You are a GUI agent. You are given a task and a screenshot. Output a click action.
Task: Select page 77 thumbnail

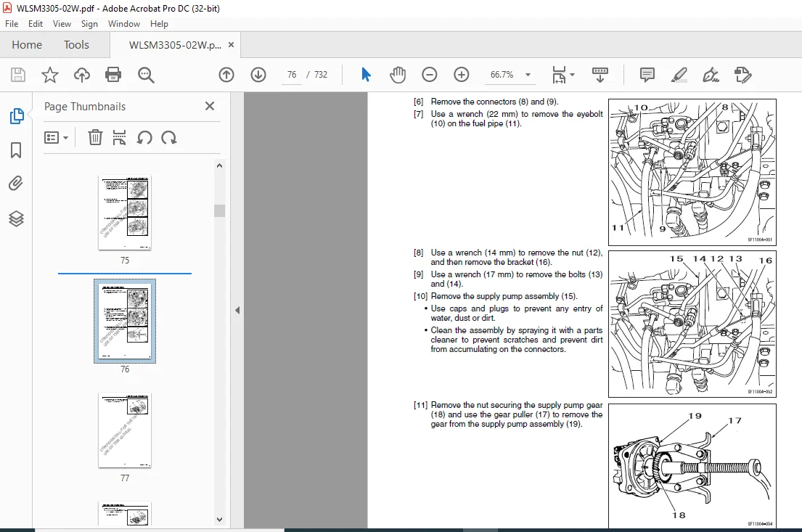point(125,430)
